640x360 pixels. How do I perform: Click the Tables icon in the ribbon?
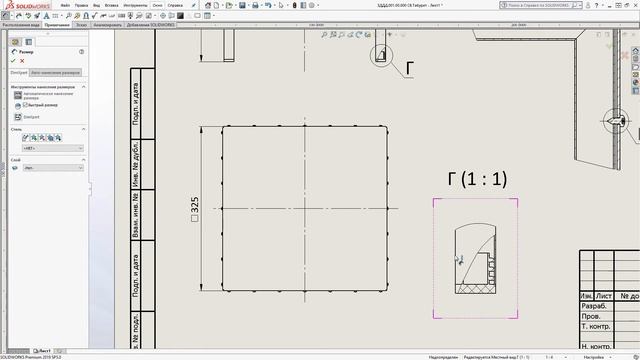click(207, 16)
